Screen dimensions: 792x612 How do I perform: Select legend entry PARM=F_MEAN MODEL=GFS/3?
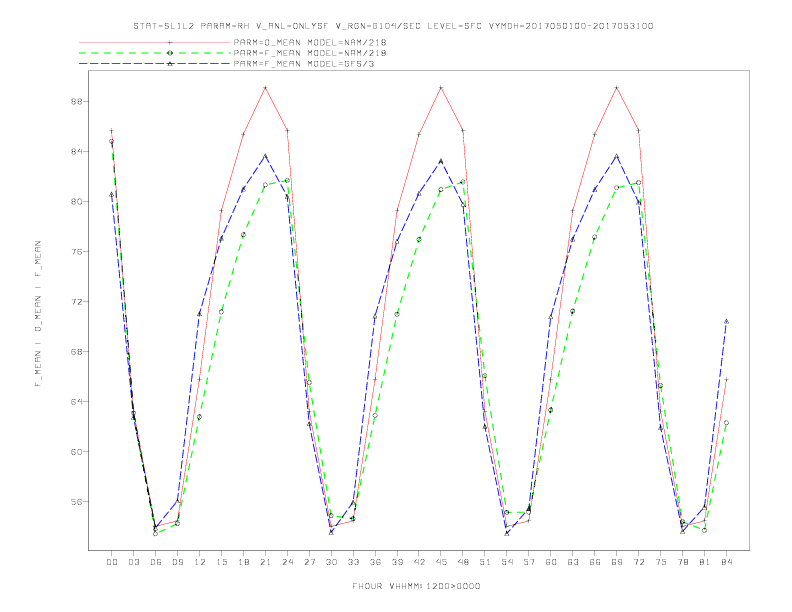coord(304,64)
